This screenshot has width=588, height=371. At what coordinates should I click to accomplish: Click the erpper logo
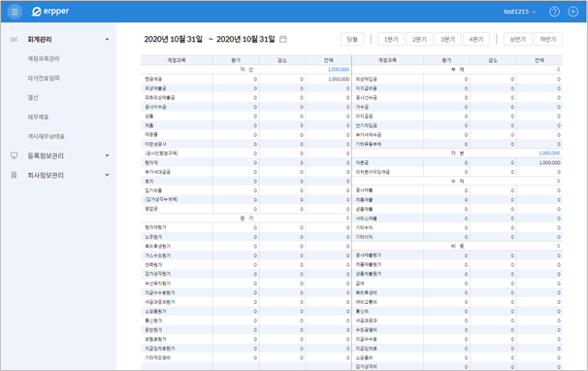pyautogui.click(x=49, y=12)
